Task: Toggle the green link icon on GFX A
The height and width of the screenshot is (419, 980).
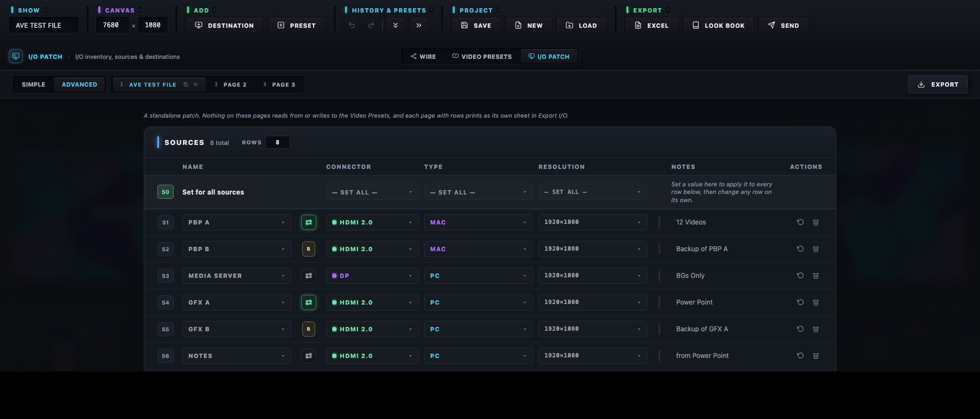Action: [309, 302]
